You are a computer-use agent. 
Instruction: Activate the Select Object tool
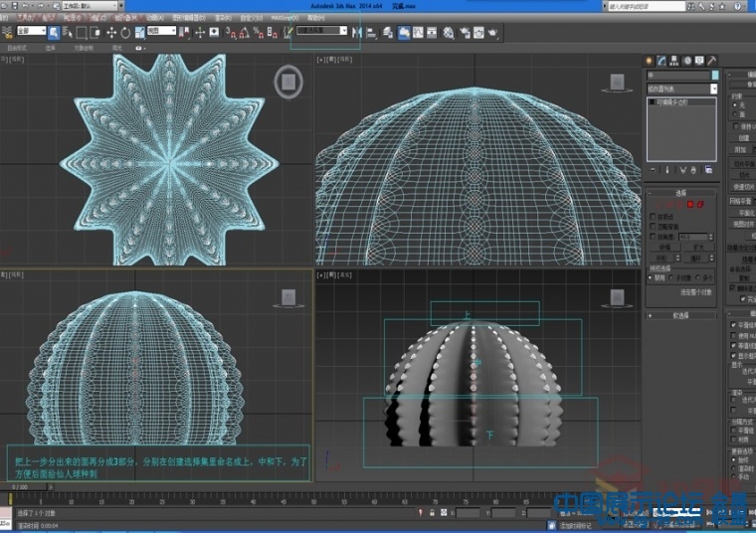[x=54, y=33]
